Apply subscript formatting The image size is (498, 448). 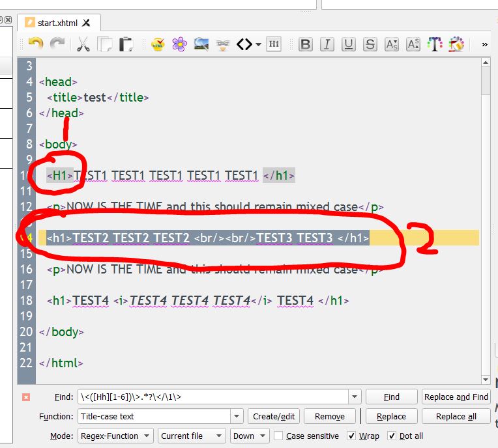tap(392, 44)
